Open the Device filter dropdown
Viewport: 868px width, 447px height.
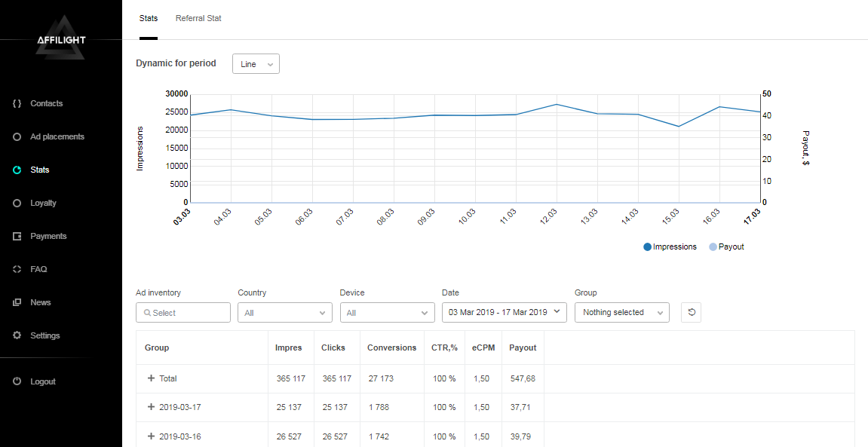tap(387, 312)
